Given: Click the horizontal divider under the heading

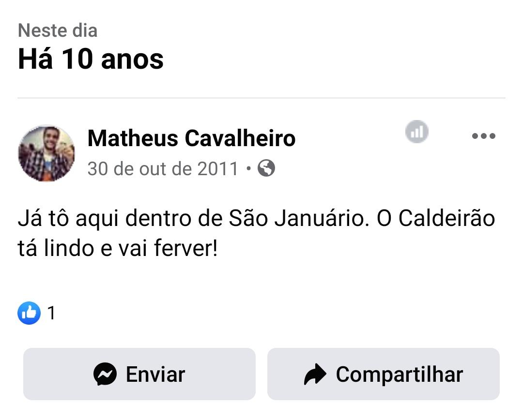Looking at the screenshot, I should (x=261, y=98).
